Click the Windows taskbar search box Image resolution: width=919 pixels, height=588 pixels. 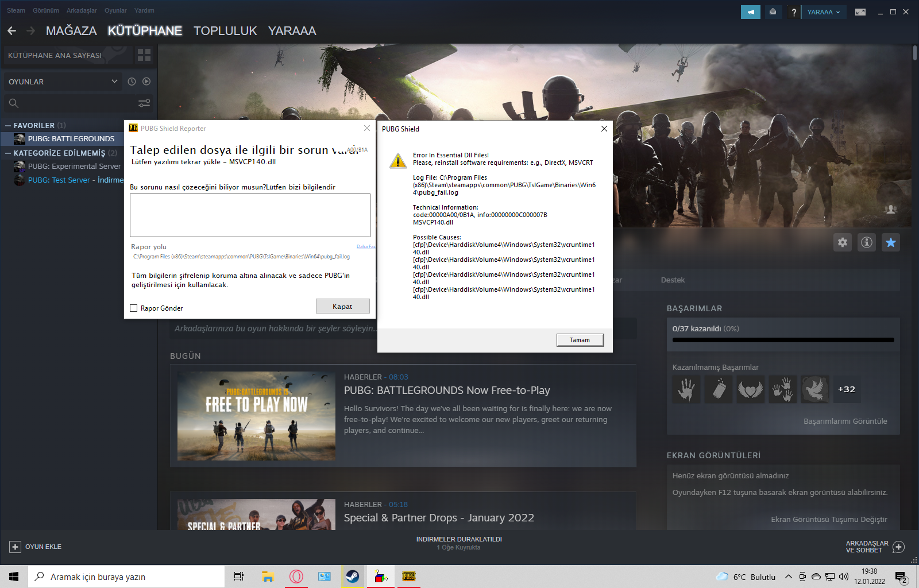click(126, 577)
